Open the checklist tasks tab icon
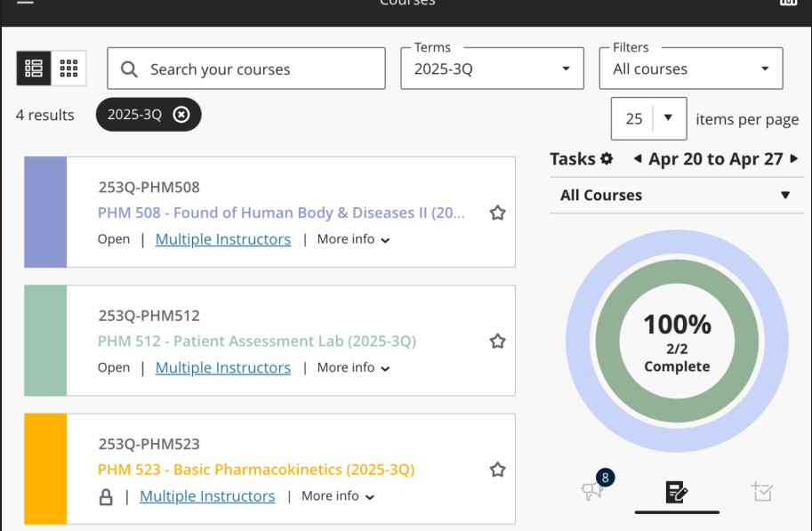 (x=762, y=491)
